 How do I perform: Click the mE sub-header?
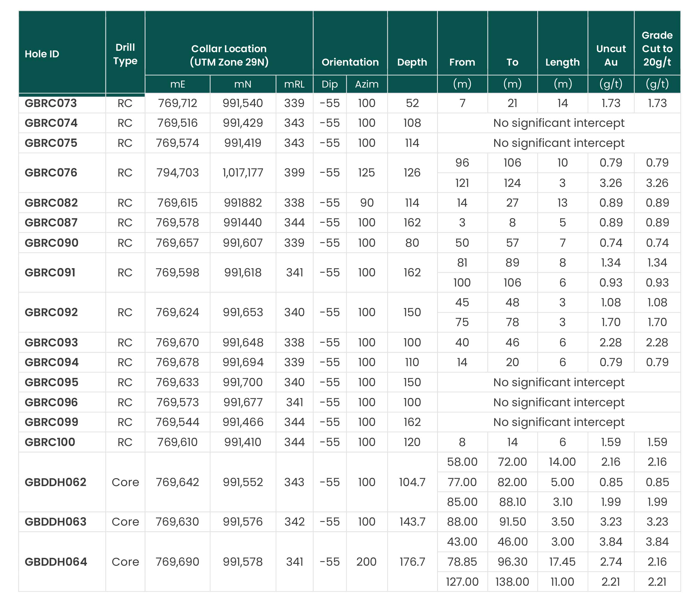[177, 84]
